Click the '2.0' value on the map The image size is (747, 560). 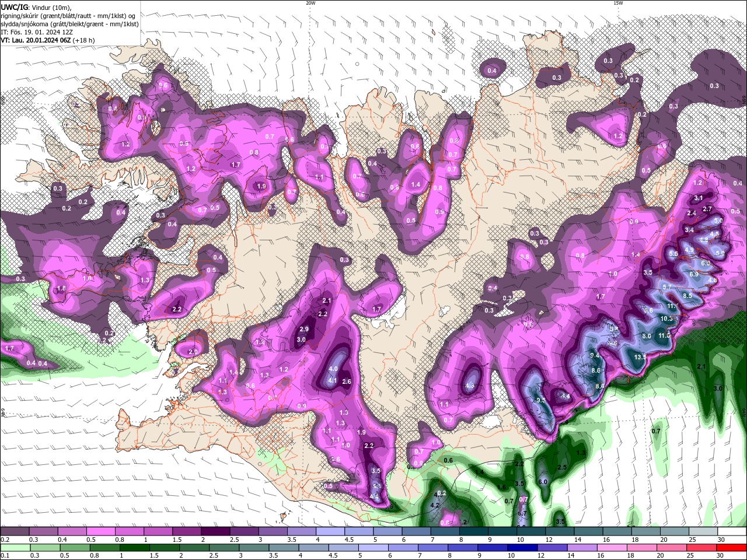tap(193, 352)
